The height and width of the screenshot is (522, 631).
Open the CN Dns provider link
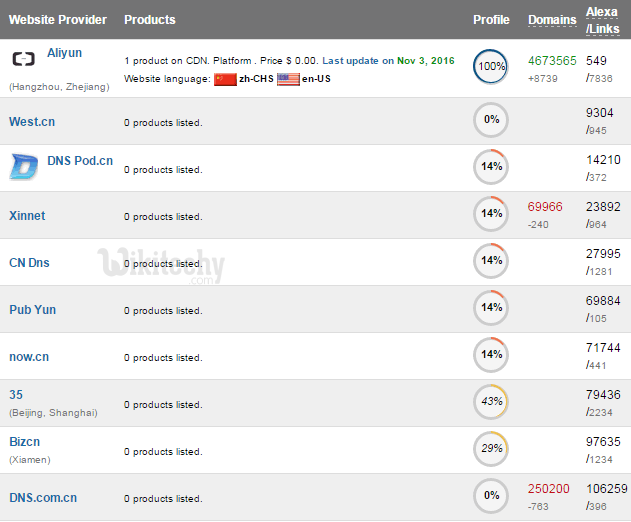coord(29,263)
